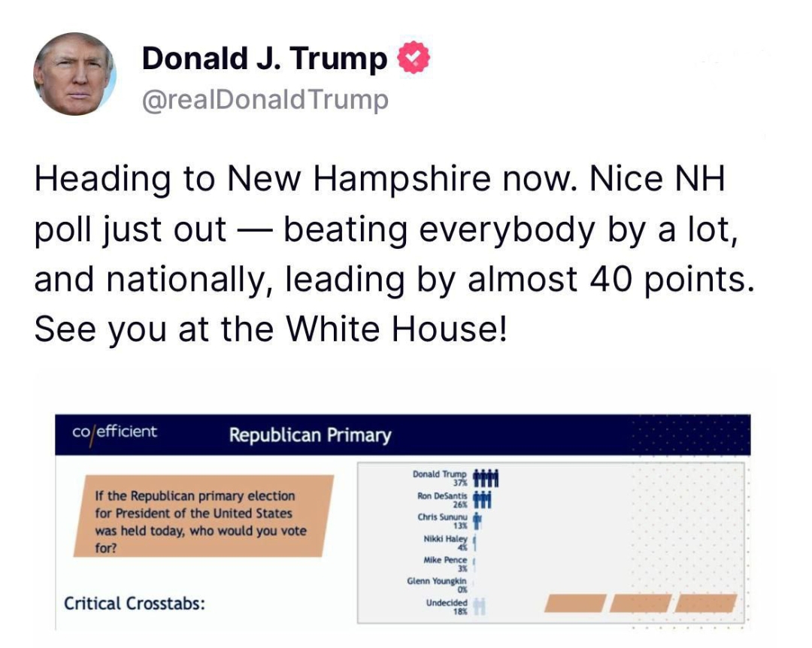The width and height of the screenshot is (812, 648).
Task: Open the Donald J. Trump display name
Action: point(265,58)
